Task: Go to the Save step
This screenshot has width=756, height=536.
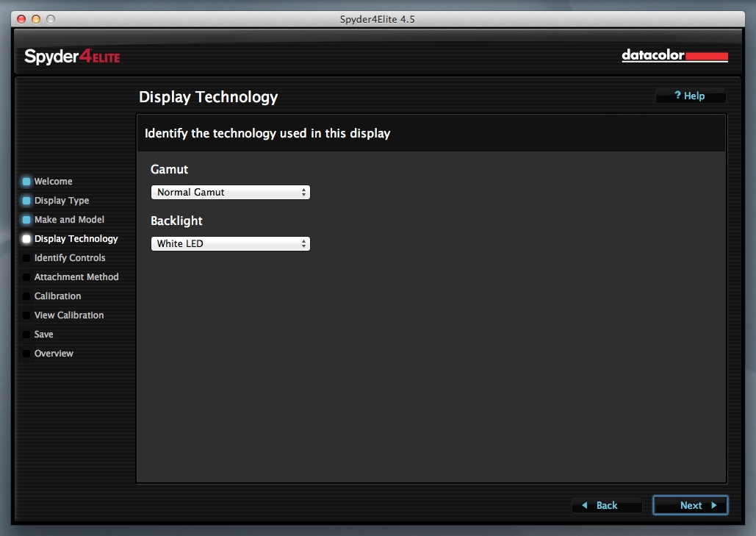Action: (43, 335)
